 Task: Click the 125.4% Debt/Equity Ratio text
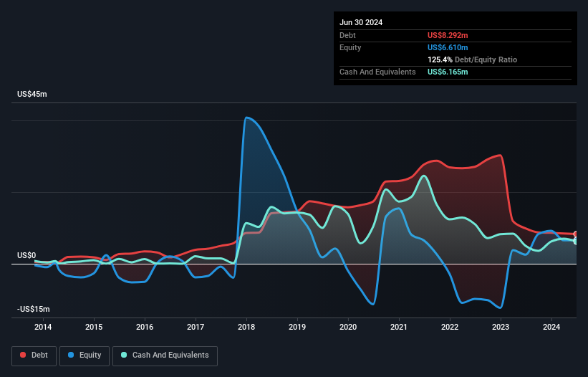click(x=473, y=59)
